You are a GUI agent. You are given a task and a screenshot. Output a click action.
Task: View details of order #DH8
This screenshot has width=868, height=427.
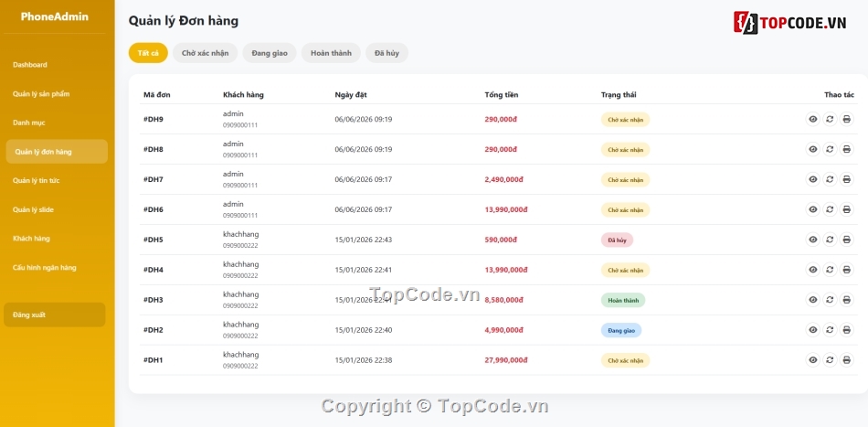812,149
